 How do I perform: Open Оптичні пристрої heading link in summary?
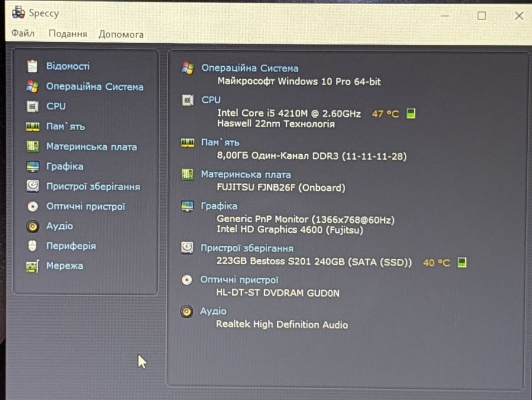click(x=239, y=280)
